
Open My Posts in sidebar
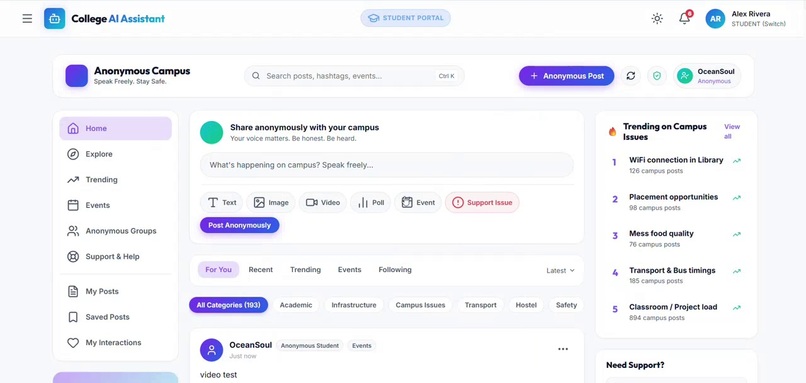click(116, 291)
